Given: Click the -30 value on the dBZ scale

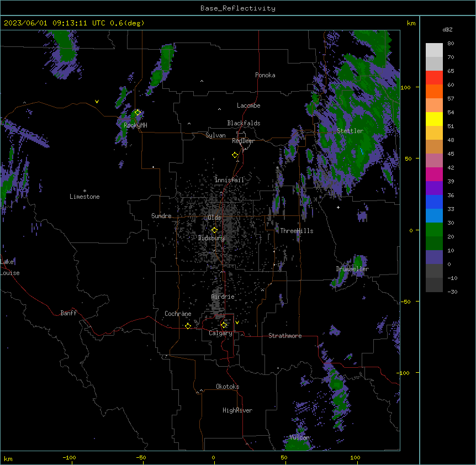Looking at the screenshot, I should click(x=452, y=292).
